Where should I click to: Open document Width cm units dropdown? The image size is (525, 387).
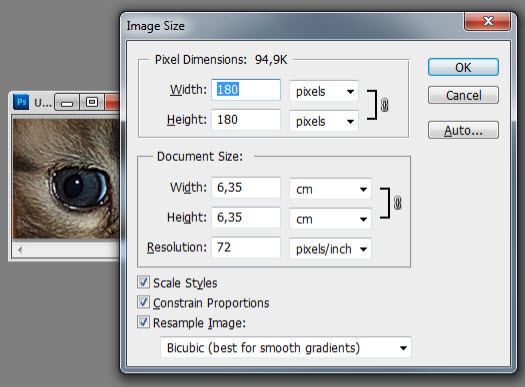[330, 189]
